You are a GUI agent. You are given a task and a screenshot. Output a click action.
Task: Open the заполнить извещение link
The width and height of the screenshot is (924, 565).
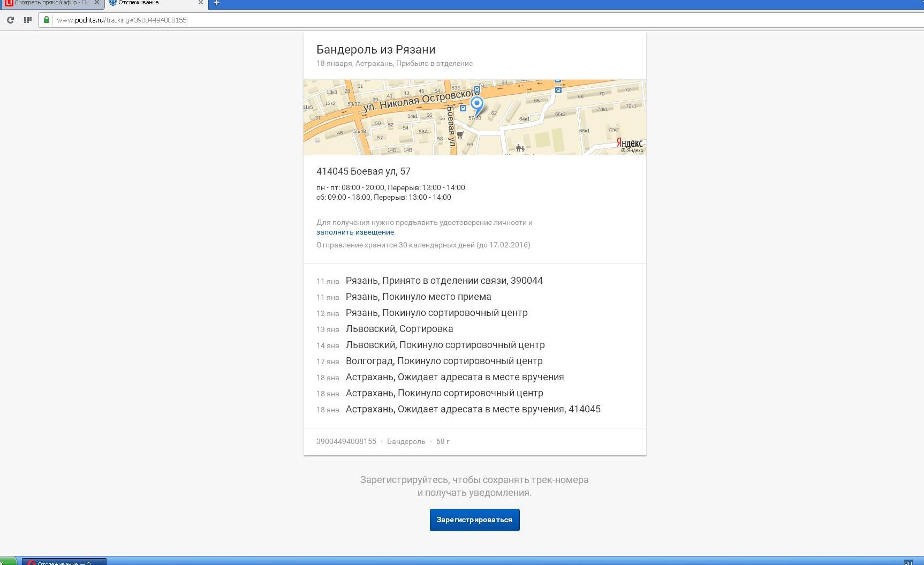(x=355, y=232)
